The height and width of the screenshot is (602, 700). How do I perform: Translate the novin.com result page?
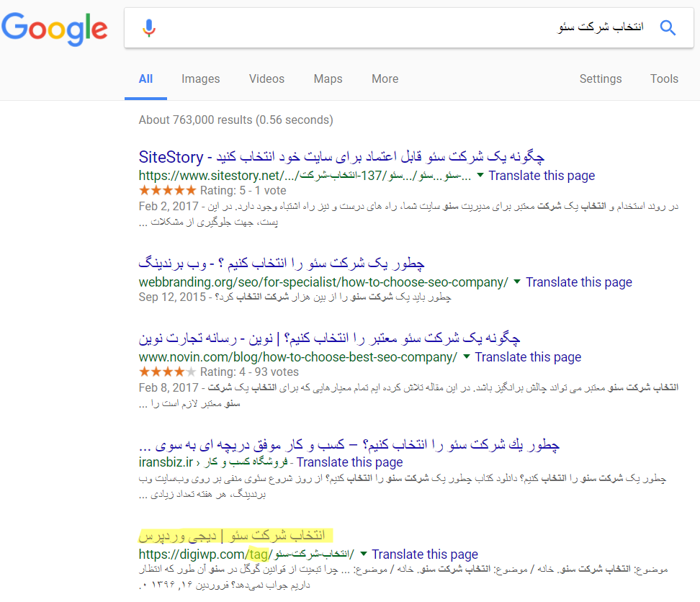(x=528, y=357)
